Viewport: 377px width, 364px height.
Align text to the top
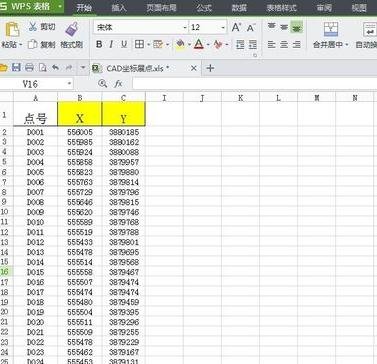pos(272,27)
